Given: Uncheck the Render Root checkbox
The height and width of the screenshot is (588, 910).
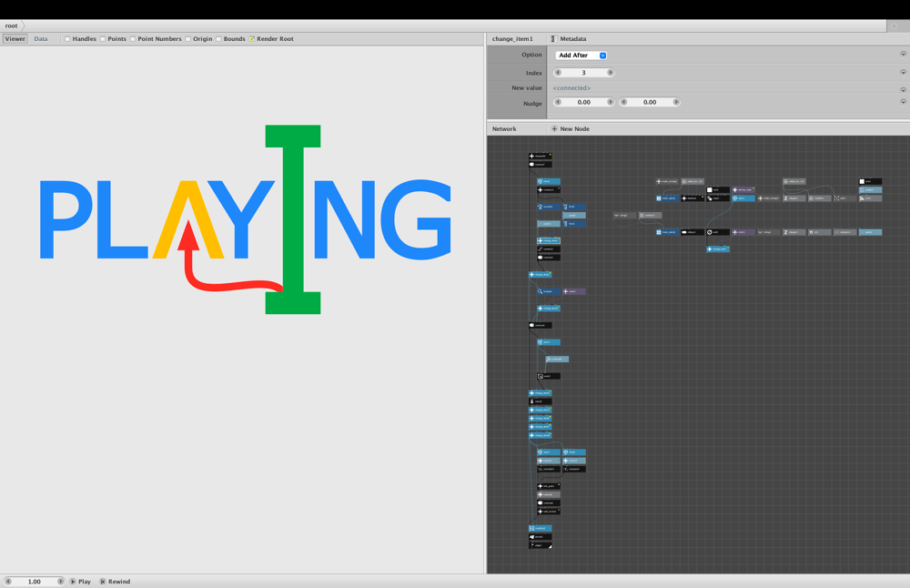Looking at the screenshot, I should (x=252, y=39).
